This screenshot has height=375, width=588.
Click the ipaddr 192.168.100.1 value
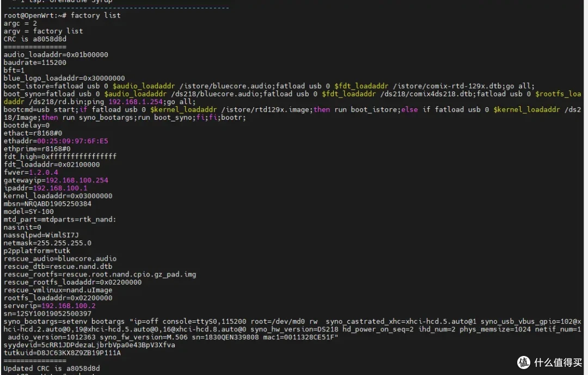tap(60, 188)
